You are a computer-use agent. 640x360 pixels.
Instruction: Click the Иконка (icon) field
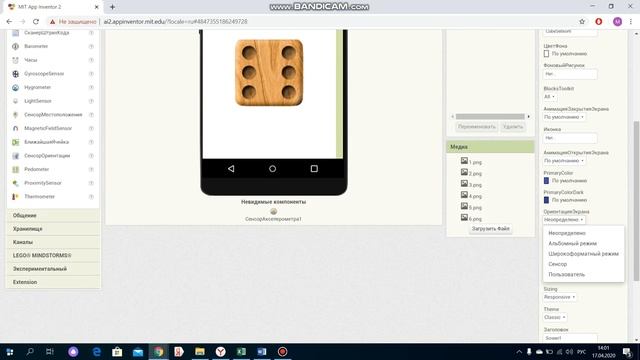[570, 138]
